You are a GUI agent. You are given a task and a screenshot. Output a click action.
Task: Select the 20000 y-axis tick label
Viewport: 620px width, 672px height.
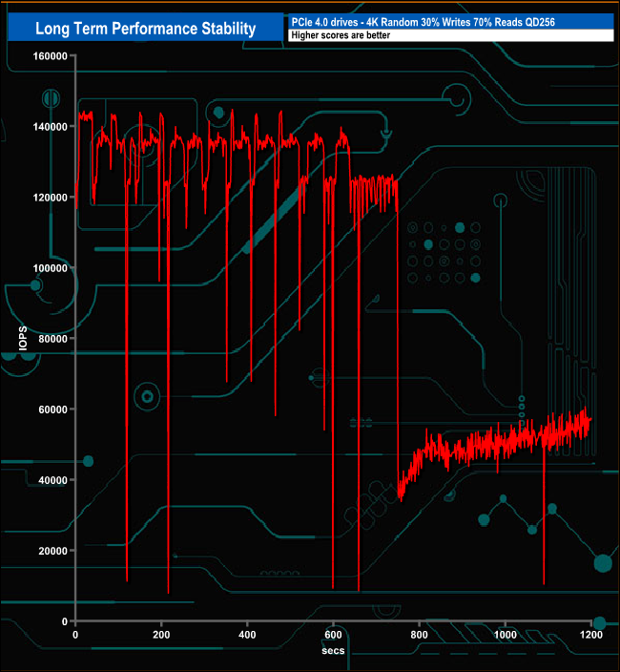47,551
